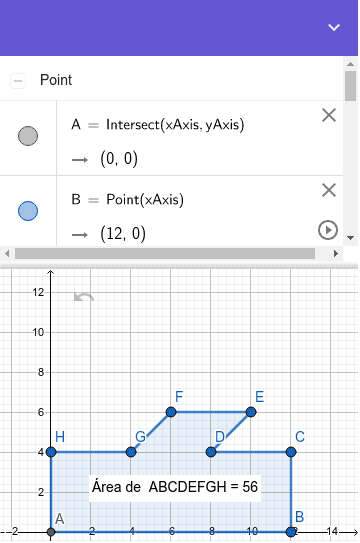
Task: Delete point B entry
Action: (328, 190)
